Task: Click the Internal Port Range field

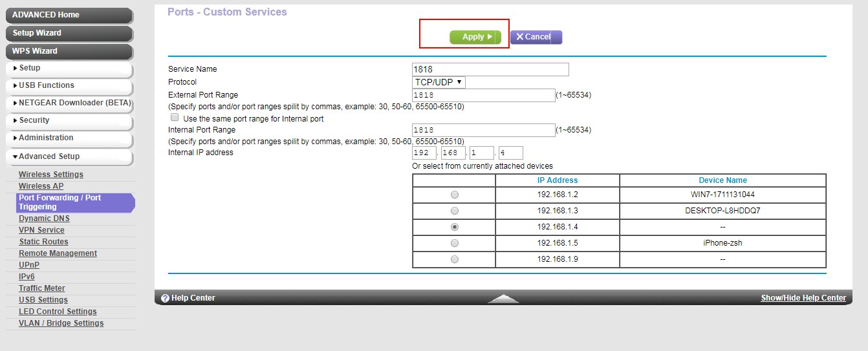Action: click(484, 130)
